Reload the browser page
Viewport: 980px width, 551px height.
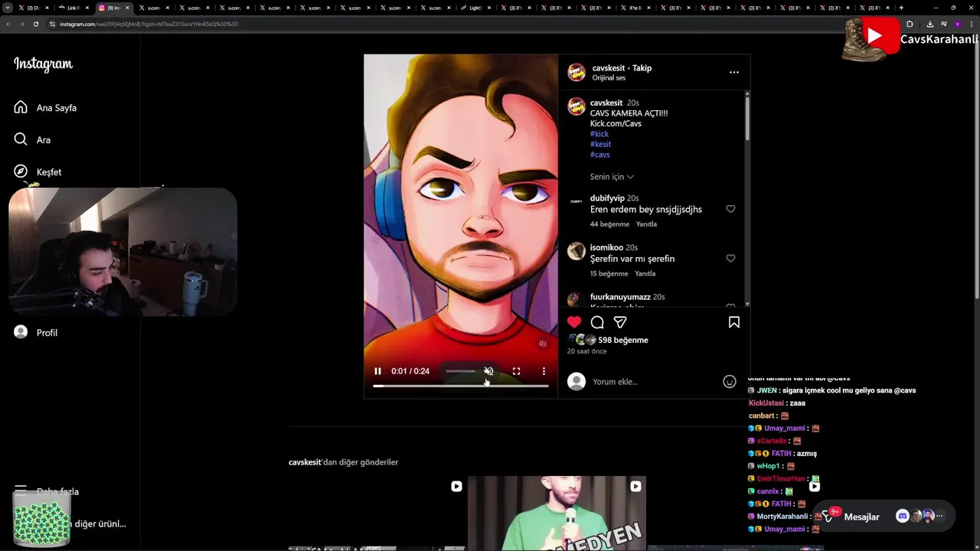[x=35, y=24]
